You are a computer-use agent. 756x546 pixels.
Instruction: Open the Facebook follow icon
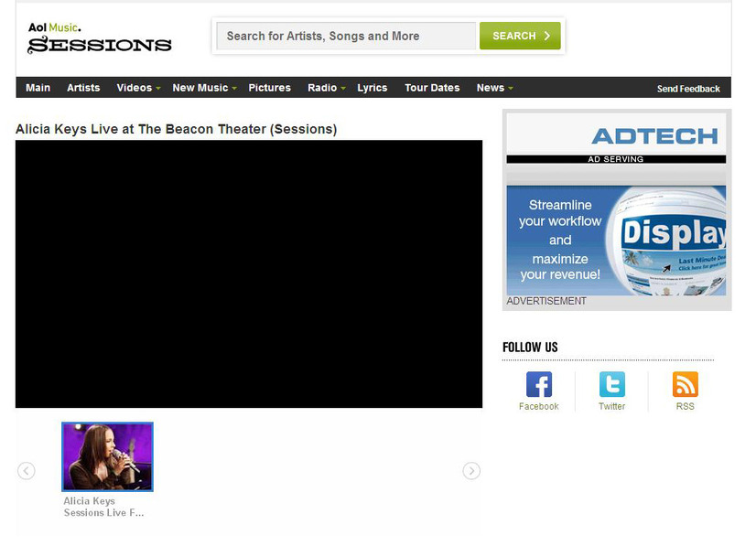pos(538,384)
